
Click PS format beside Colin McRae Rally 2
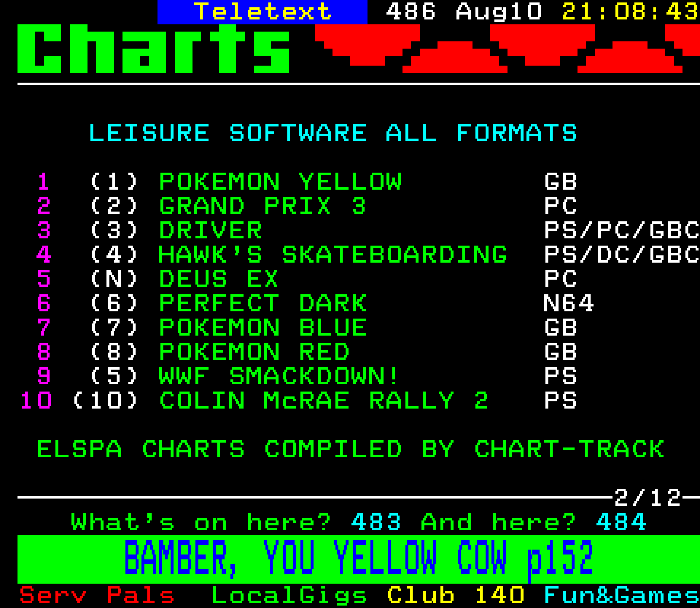560,401
